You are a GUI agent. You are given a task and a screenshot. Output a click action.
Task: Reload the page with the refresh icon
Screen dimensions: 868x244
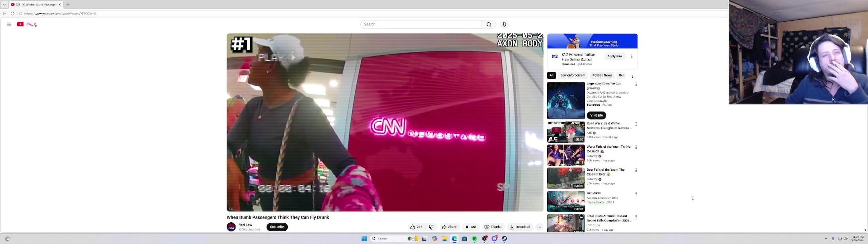coord(13,14)
